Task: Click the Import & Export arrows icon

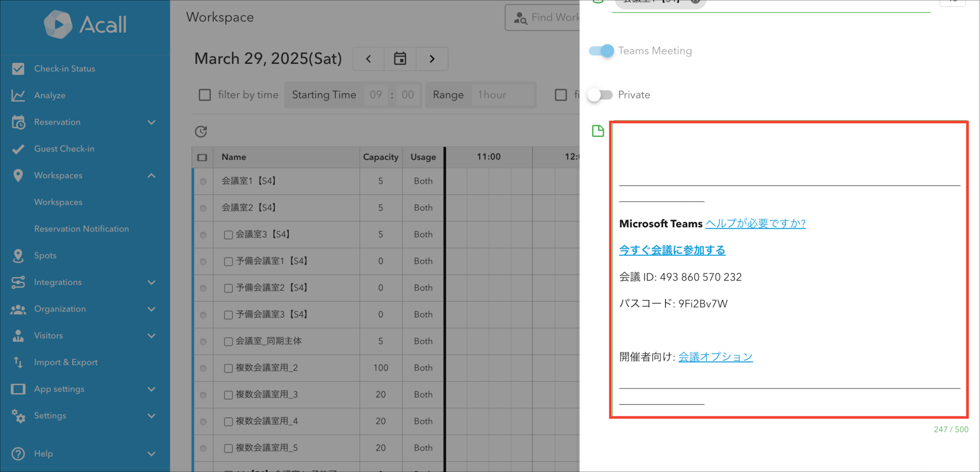Action: coord(18,362)
